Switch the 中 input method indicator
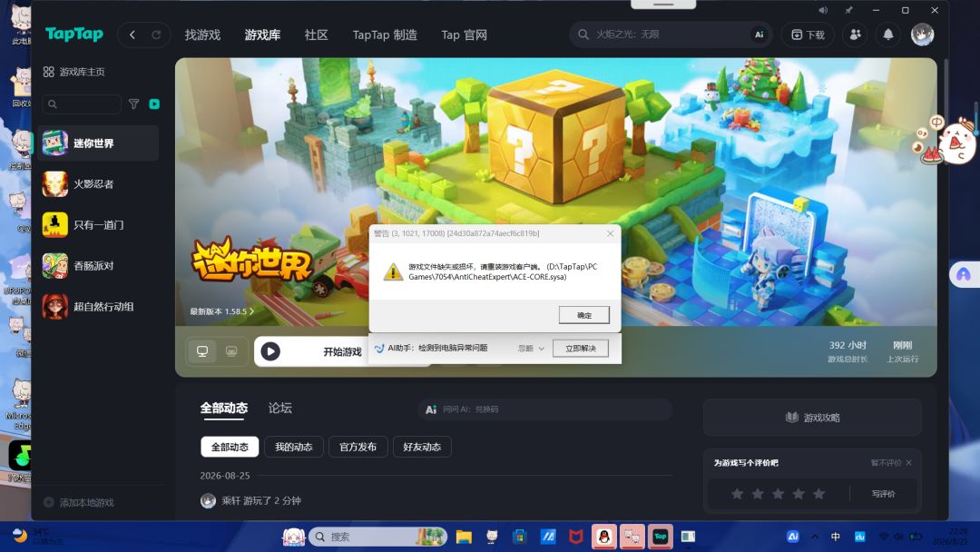Viewport: 980px width, 552px height. click(x=836, y=537)
